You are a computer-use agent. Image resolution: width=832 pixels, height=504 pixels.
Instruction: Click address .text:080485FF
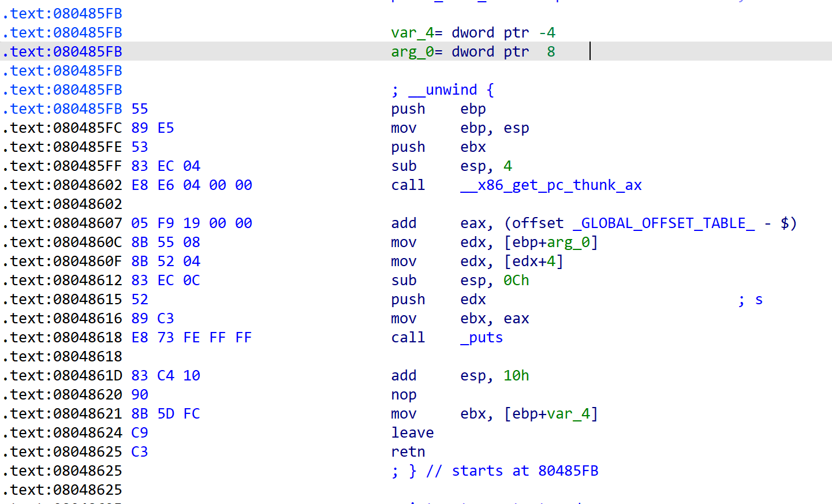click(62, 166)
